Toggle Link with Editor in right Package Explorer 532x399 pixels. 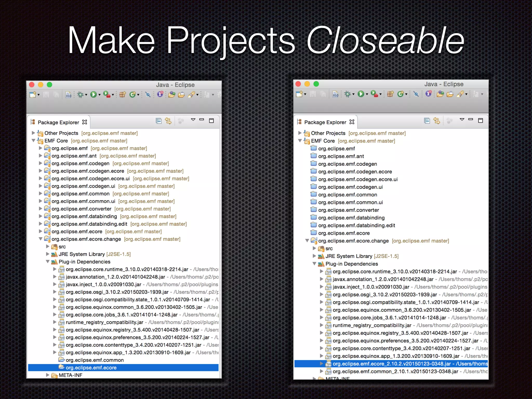(x=437, y=121)
